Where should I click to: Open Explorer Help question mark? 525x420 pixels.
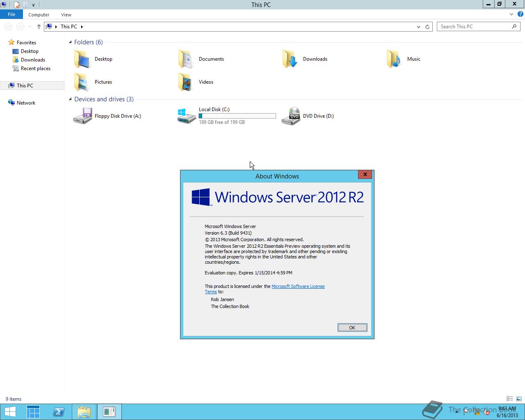tap(521, 14)
